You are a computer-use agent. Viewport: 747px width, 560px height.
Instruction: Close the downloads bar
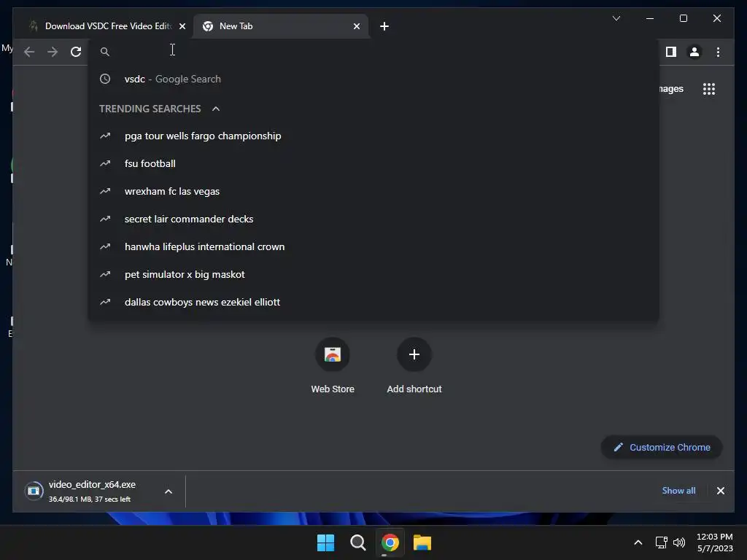(720, 491)
